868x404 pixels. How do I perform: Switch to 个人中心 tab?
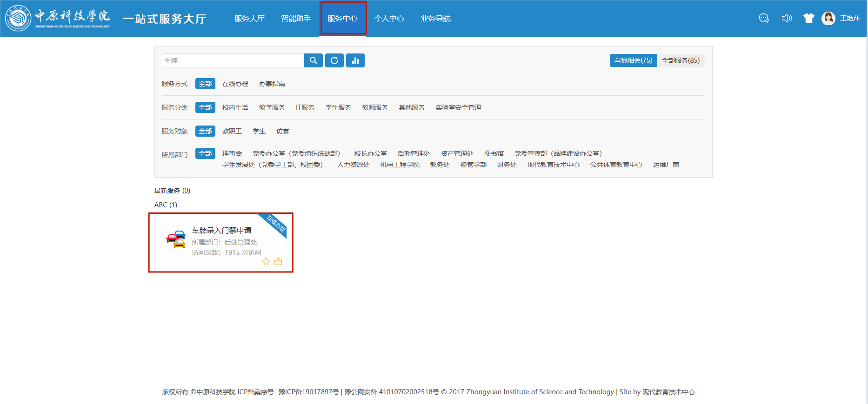coord(389,18)
